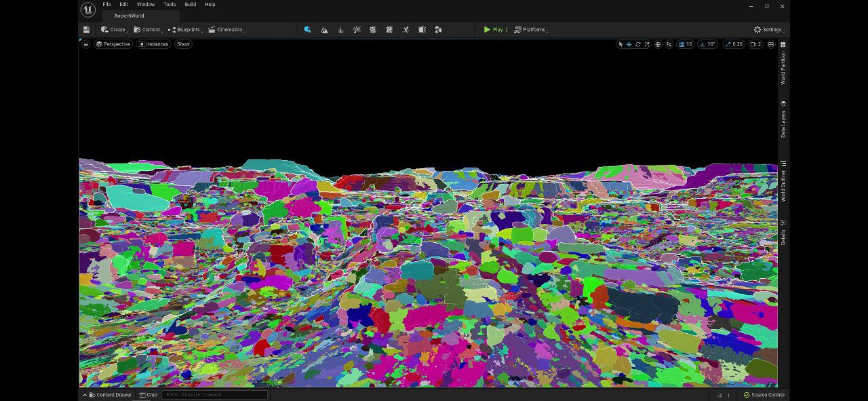Save the current level with the disk icon
The height and width of the screenshot is (401, 868).
(x=86, y=30)
